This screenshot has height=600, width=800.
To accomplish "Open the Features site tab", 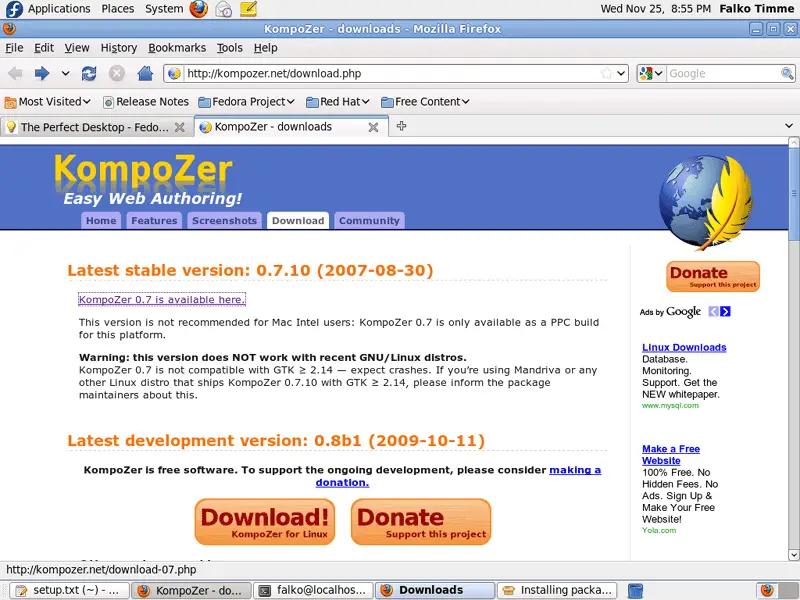I will click(154, 221).
